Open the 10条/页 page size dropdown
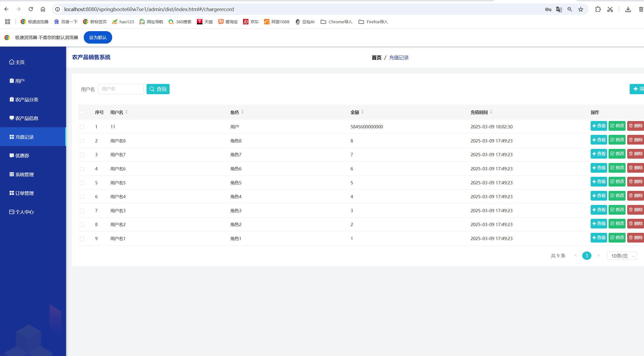The image size is (644, 356). (622, 256)
